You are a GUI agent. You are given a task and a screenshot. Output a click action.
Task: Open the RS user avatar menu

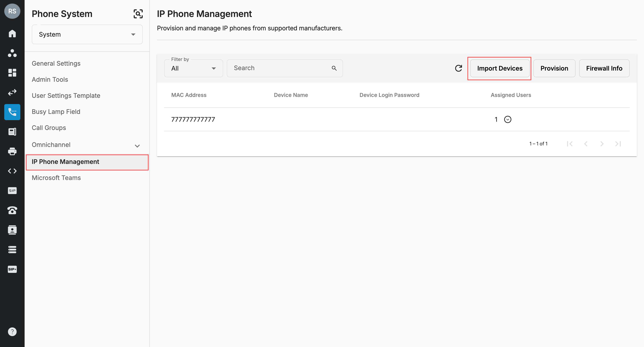coord(12,11)
